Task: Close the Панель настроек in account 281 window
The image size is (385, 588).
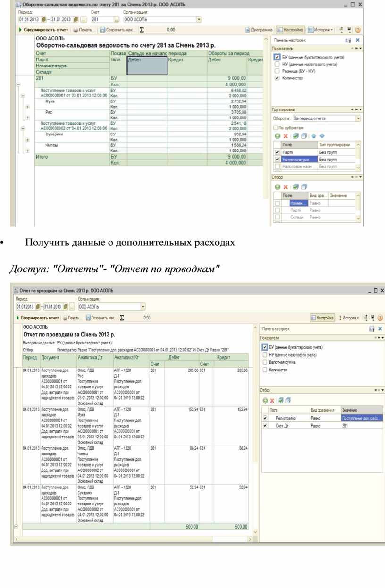Action: (x=357, y=41)
